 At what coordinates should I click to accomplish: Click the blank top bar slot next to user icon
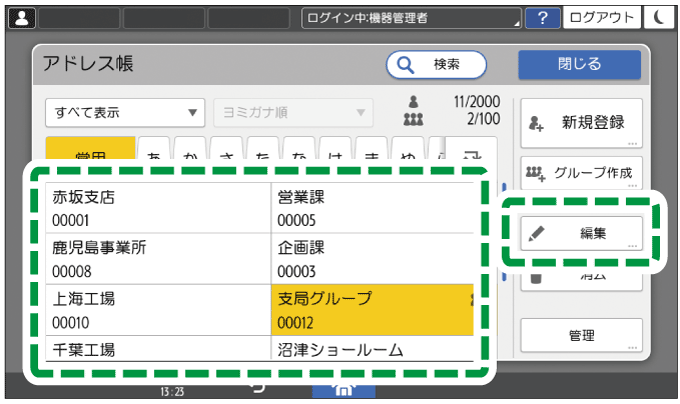pyautogui.click(x=79, y=18)
